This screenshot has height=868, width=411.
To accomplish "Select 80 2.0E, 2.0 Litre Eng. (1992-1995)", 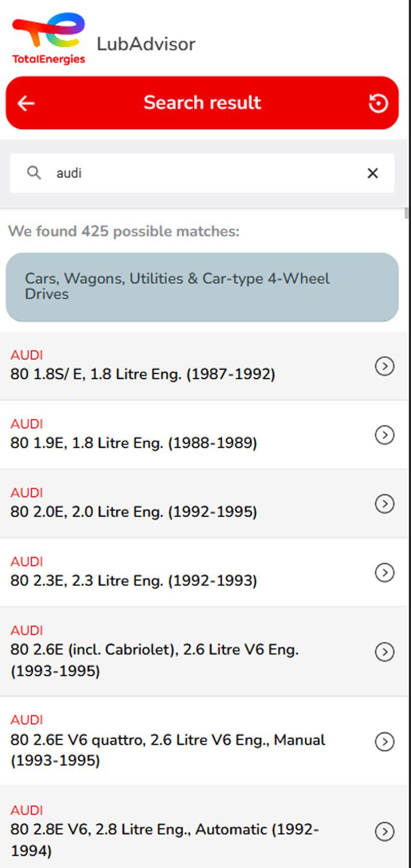I will pyautogui.click(x=134, y=512).
